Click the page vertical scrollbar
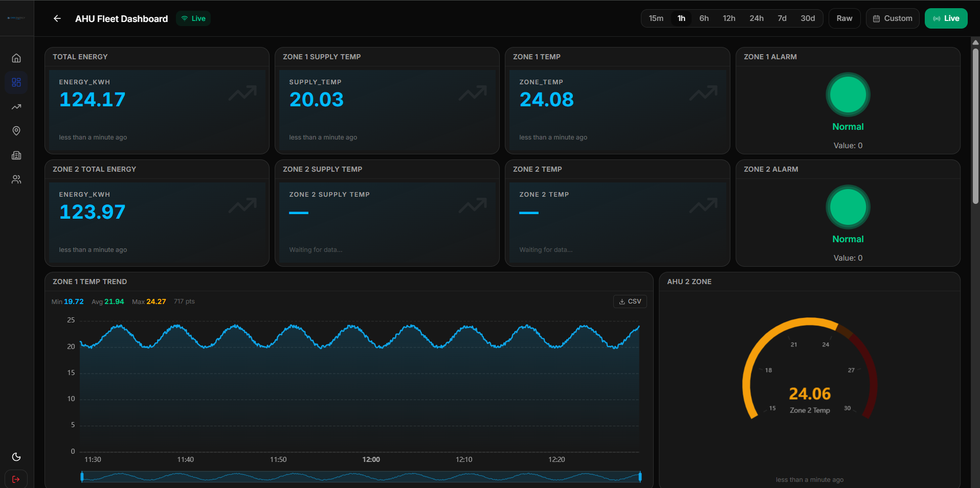Image resolution: width=980 pixels, height=488 pixels. pos(975,126)
